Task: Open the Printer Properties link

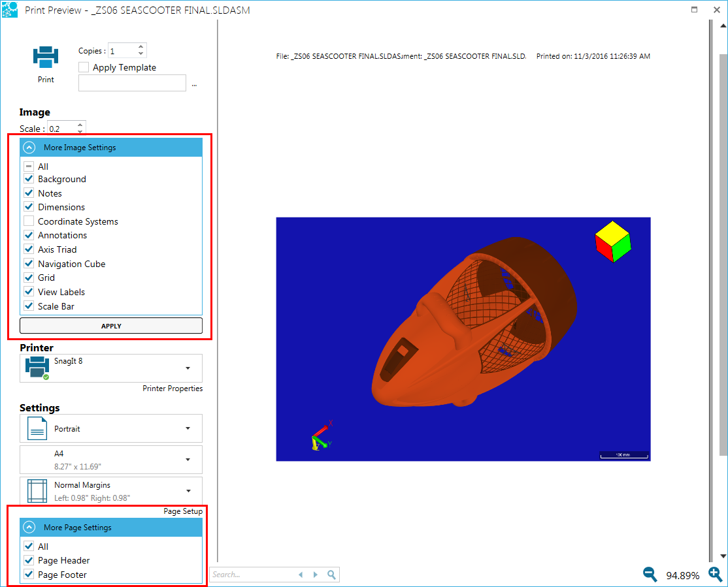Action: [173, 389]
